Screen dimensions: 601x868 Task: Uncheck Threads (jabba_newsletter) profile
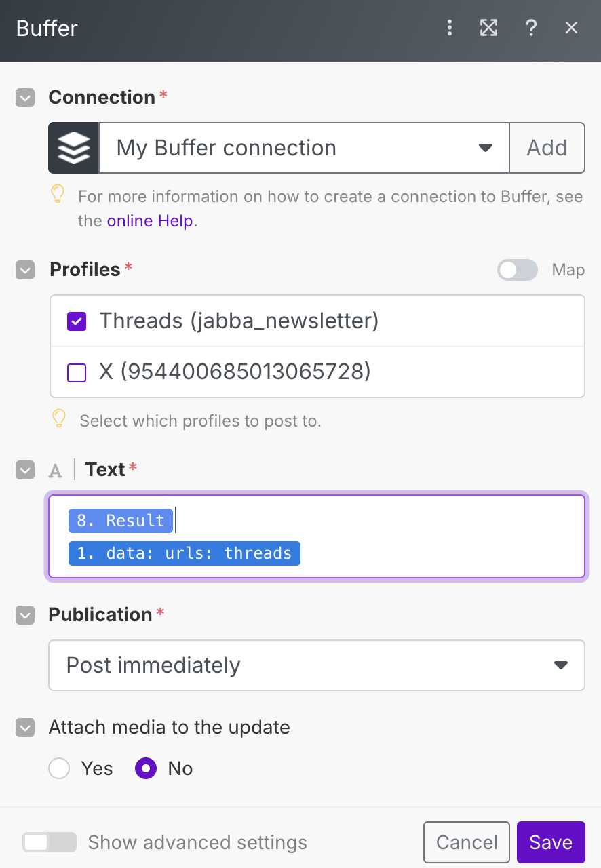click(77, 321)
